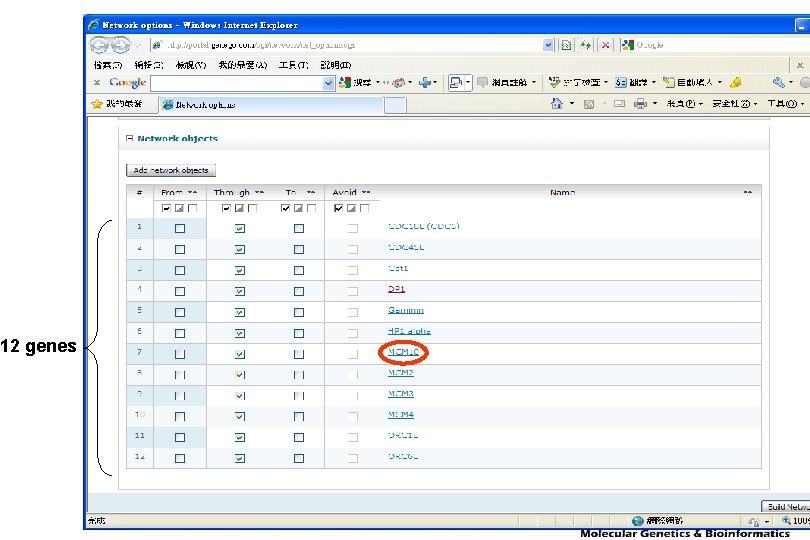
Task: Open the Google toolbar search box dropdown
Action: [328, 83]
